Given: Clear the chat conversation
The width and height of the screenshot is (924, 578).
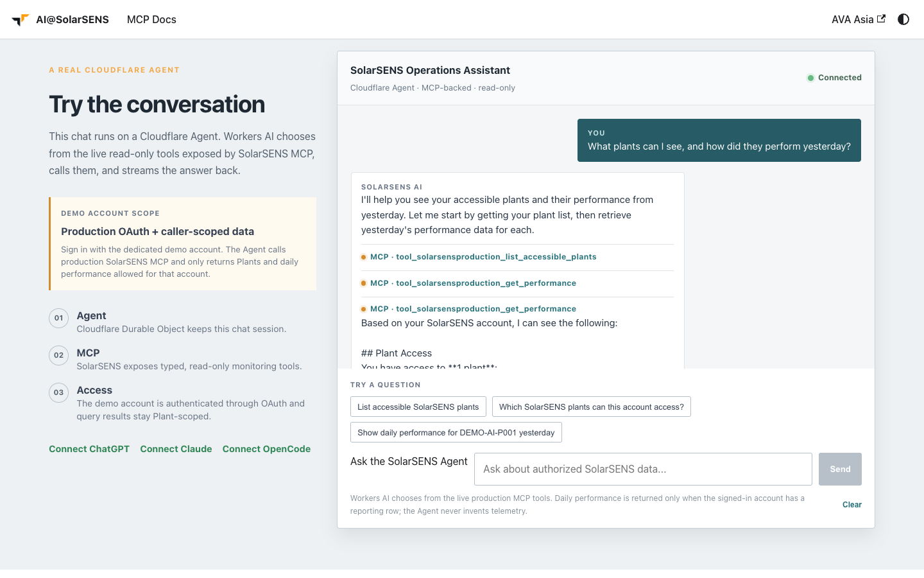Looking at the screenshot, I should point(852,505).
